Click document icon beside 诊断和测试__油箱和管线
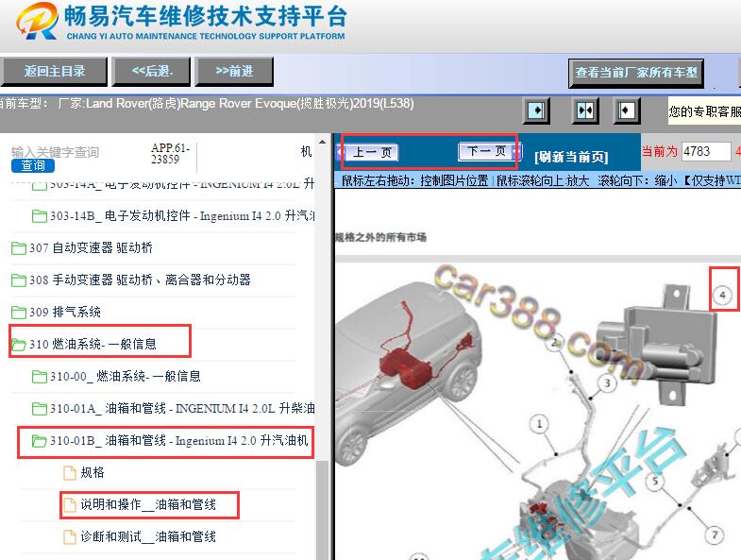The width and height of the screenshot is (741, 560). click(70, 536)
